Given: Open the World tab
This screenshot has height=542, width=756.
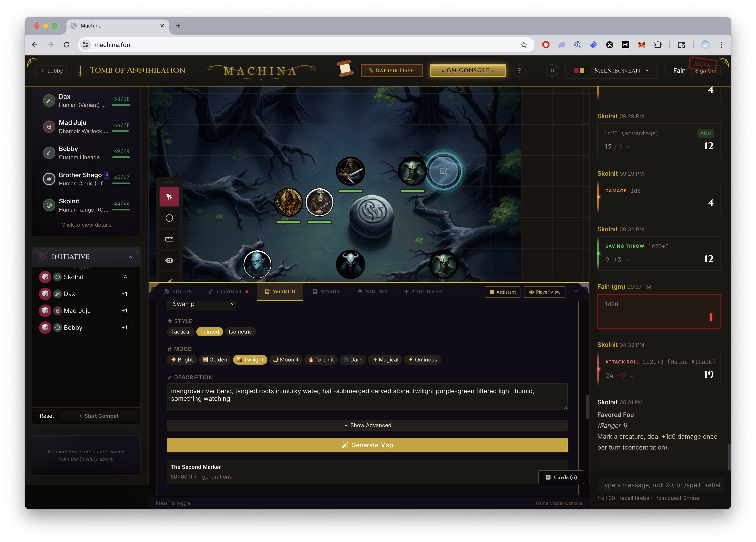Looking at the screenshot, I should (x=280, y=291).
